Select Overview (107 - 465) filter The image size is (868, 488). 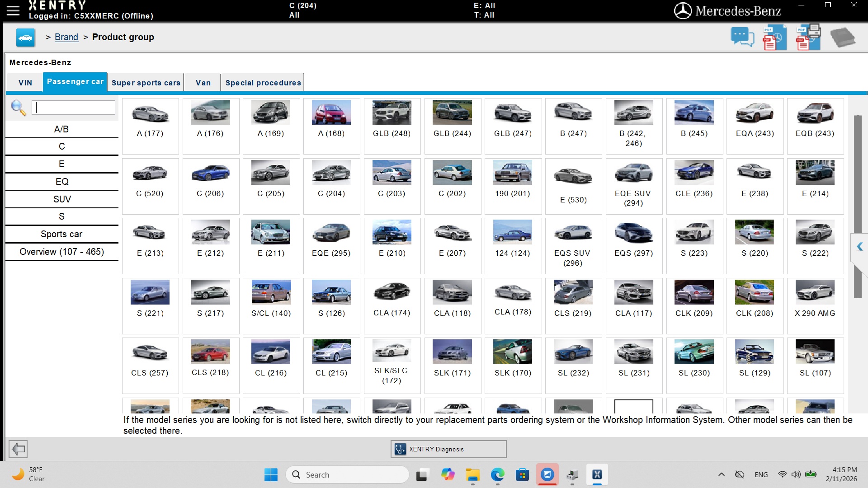[x=61, y=252]
